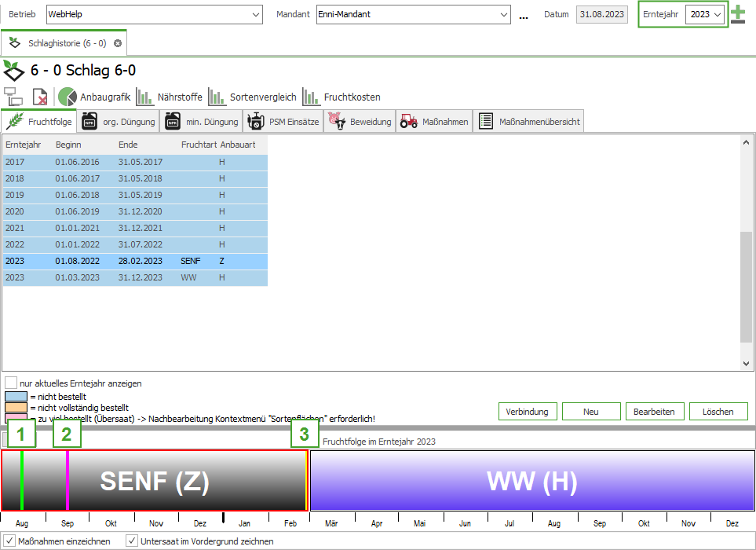The height and width of the screenshot is (550, 756).
Task: Select the WW (H) block in timeline
Action: pos(532,481)
